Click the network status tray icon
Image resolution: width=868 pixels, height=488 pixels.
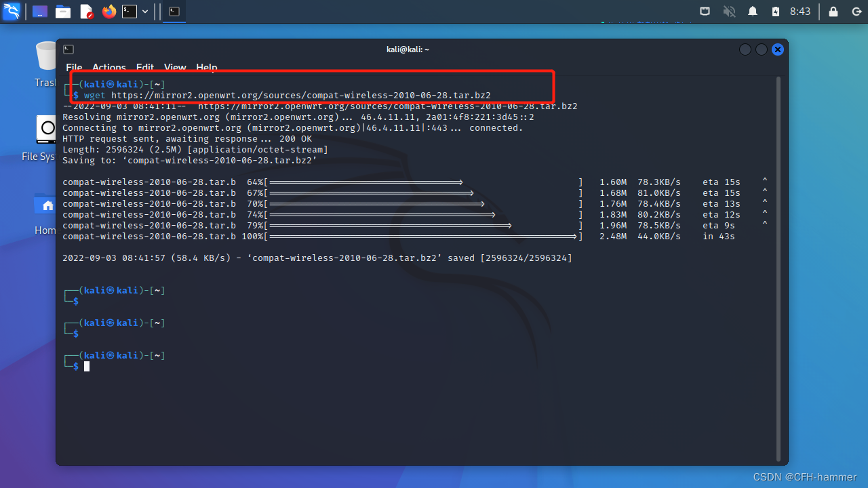(x=705, y=11)
